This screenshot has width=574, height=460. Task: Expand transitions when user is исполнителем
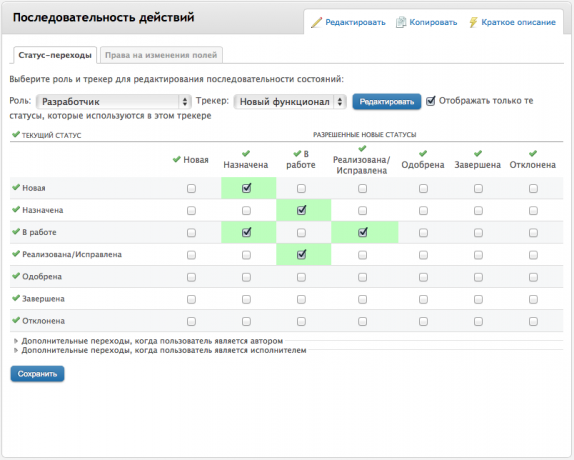click(160, 351)
